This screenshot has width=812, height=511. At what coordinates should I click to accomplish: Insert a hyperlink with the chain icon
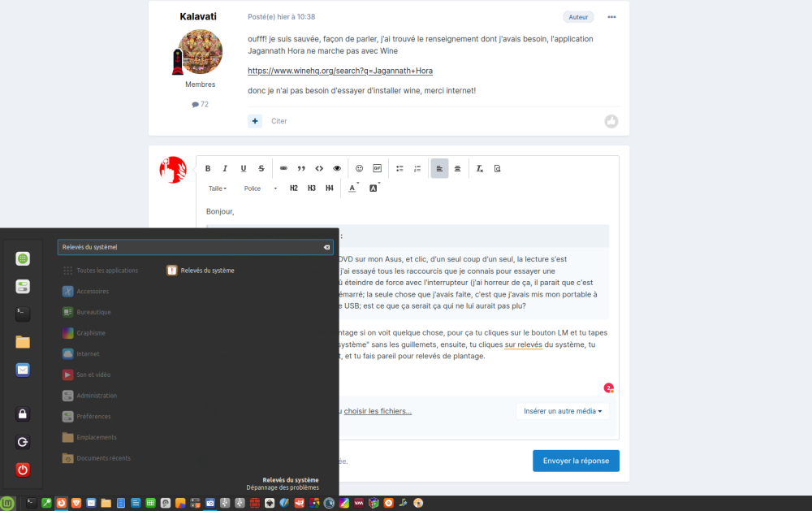[x=283, y=168]
